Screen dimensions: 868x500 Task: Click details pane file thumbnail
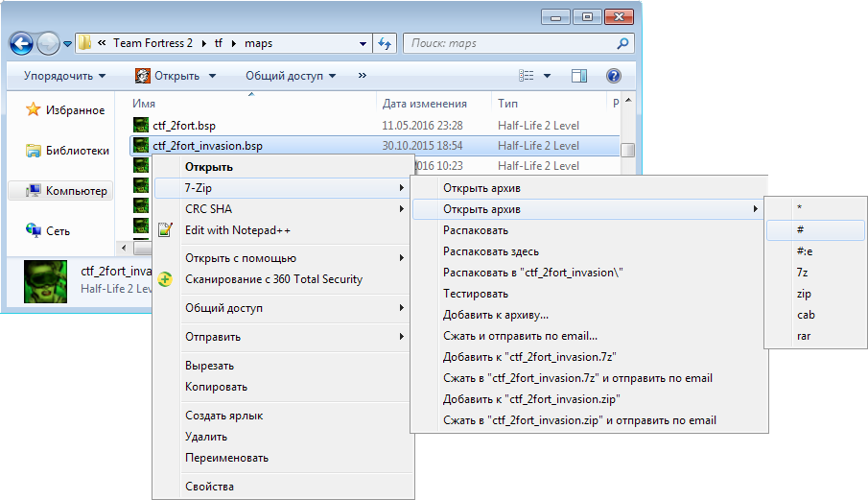45,282
